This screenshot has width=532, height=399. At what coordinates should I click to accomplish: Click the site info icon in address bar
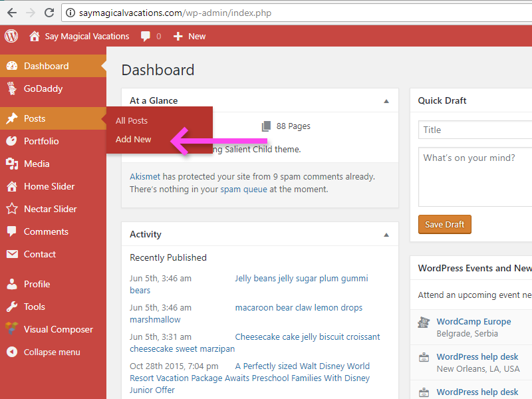click(70, 13)
